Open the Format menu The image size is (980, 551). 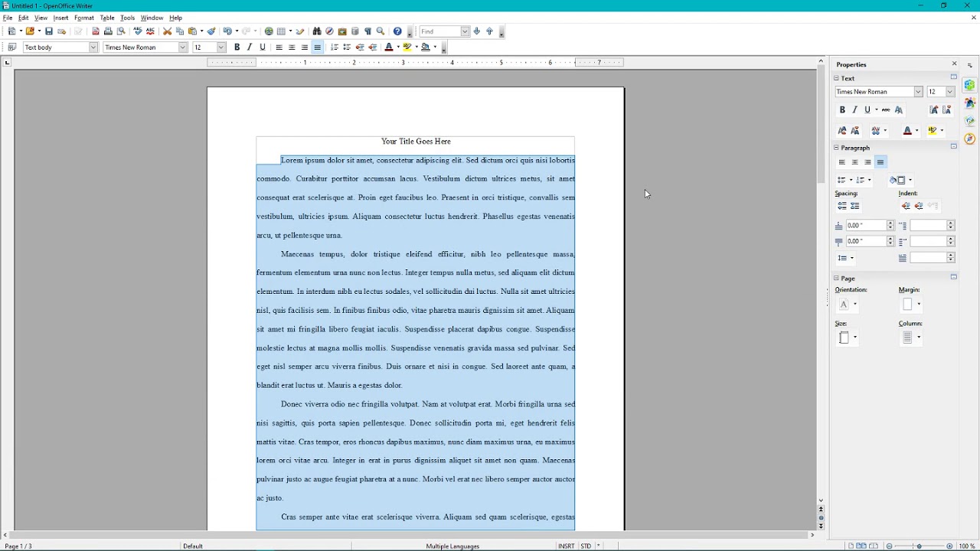pyautogui.click(x=84, y=18)
